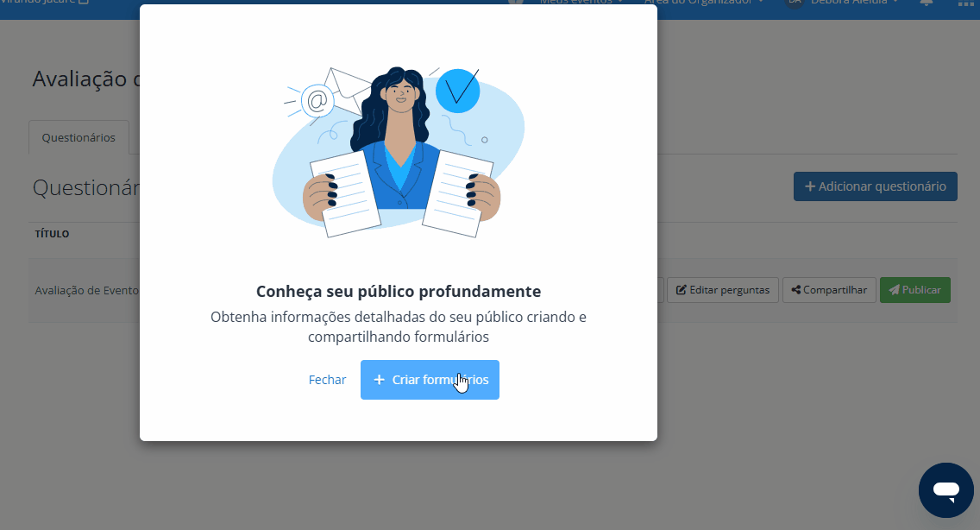Select the Questionários tab
Viewport: 980px width, 530px height.
click(x=79, y=137)
